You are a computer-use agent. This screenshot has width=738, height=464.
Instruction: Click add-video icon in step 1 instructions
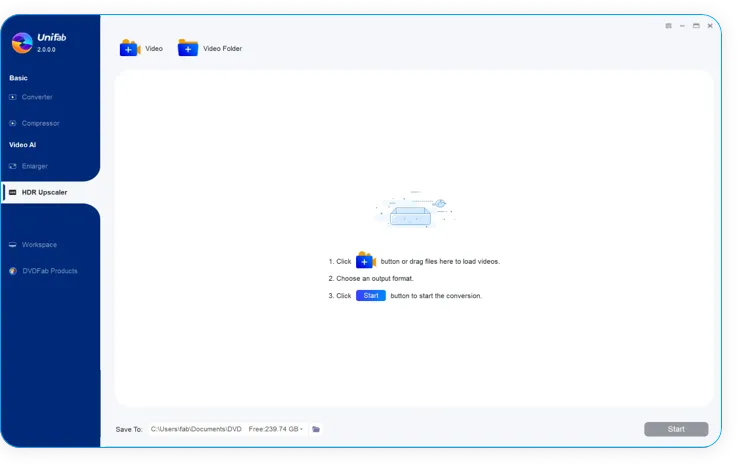[x=366, y=260]
